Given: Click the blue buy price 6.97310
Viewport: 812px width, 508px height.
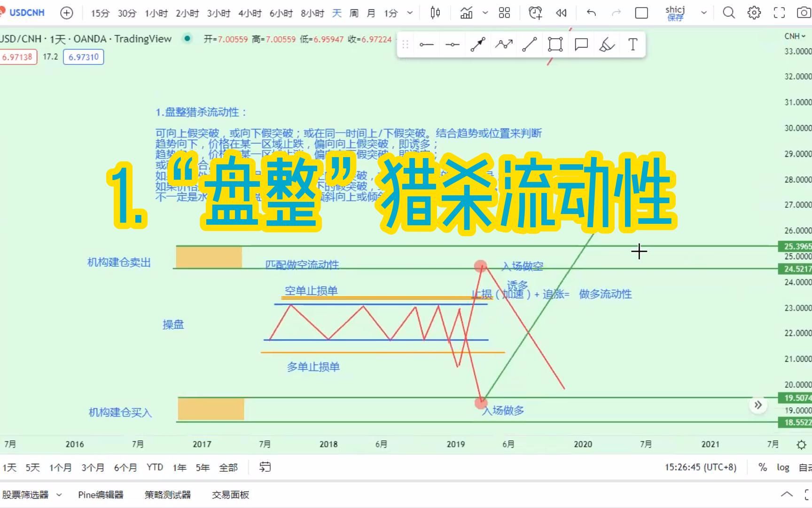Looking at the screenshot, I should (x=84, y=57).
